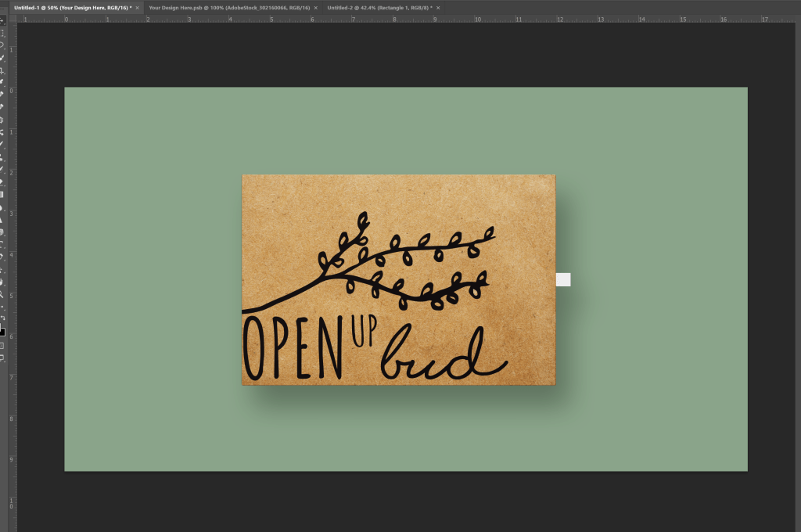This screenshot has height=532, width=801.
Task: Select the Rectangular Marquee tool
Action: tap(2, 33)
